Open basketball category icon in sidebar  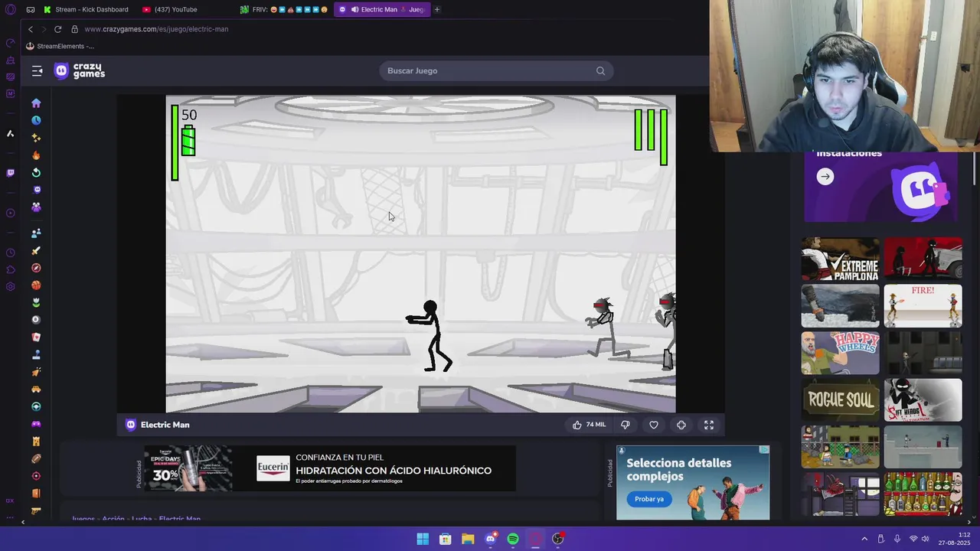36,285
